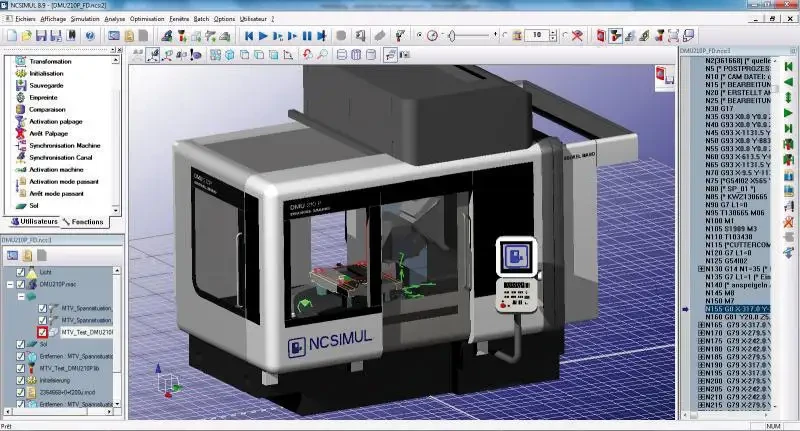Rewind the simulation to the start
Image resolution: width=800 pixels, height=431 pixels.
coord(248,36)
